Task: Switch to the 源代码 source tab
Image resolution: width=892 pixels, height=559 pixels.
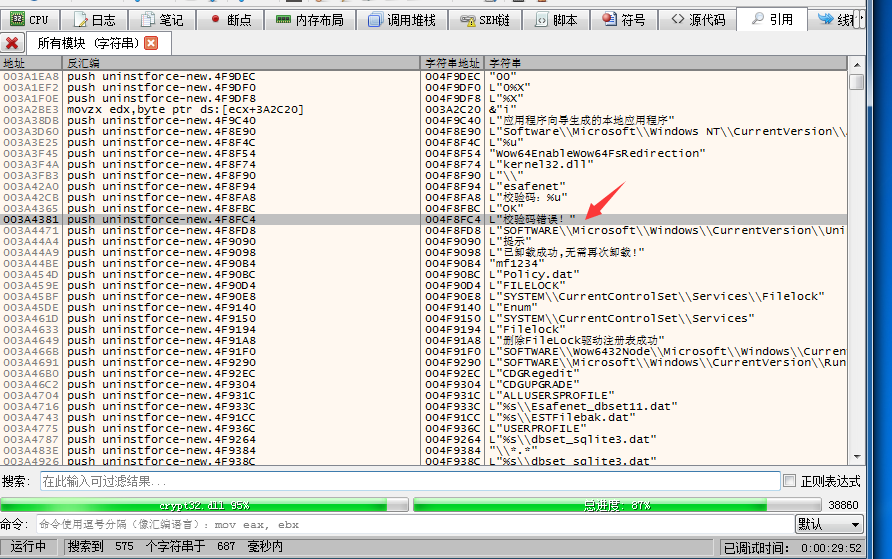Action: (697, 20)
